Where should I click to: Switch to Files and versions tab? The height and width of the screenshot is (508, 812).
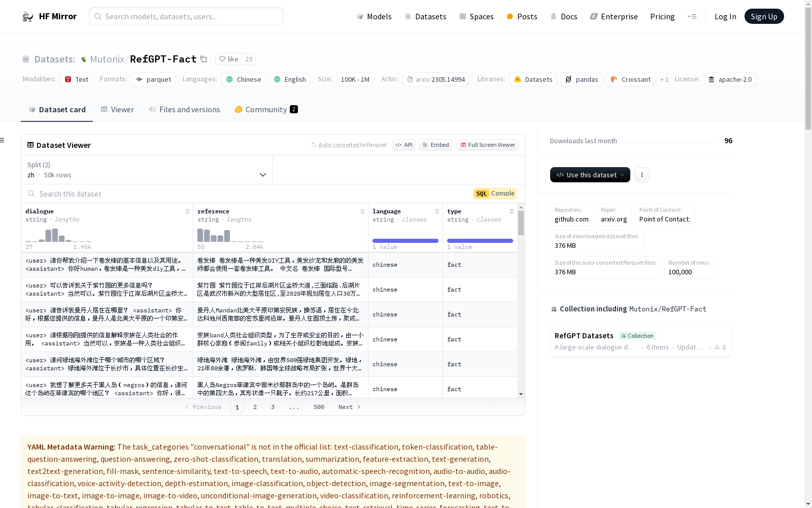click(x=184, y=109)
